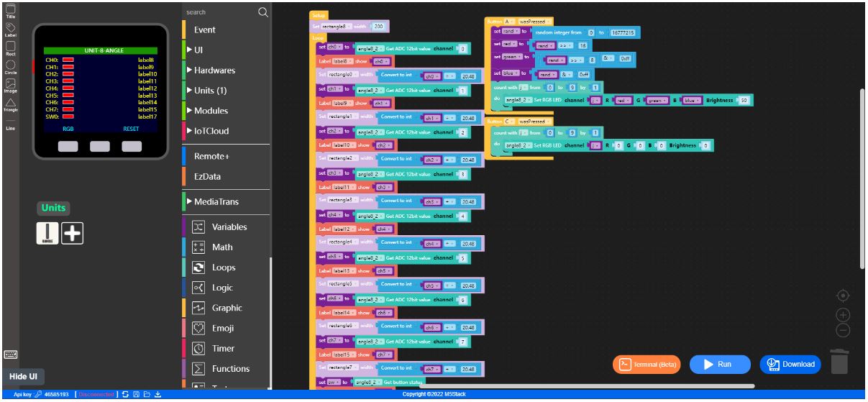Select the Title UI element tool

coord(10,9)
